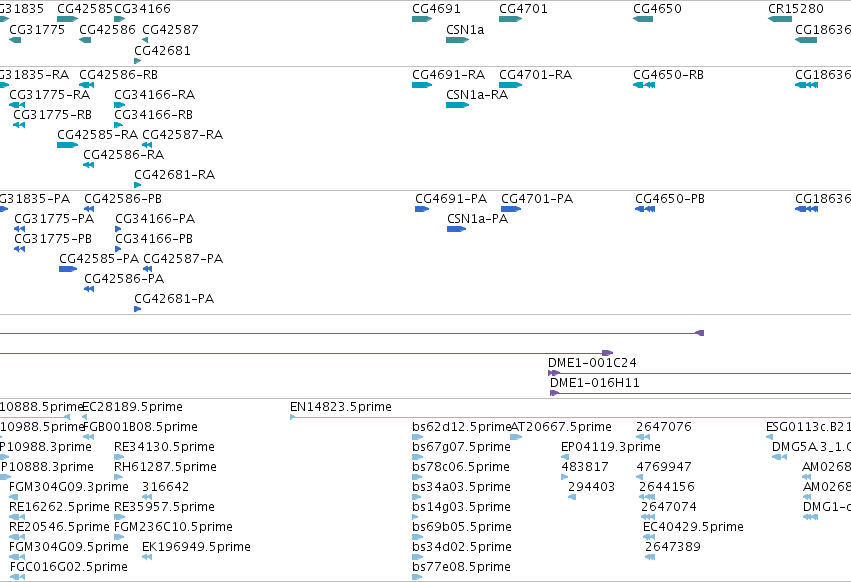Select the 2647074 EST label
The height and width of the screenshot is (582, 851).
669,507
